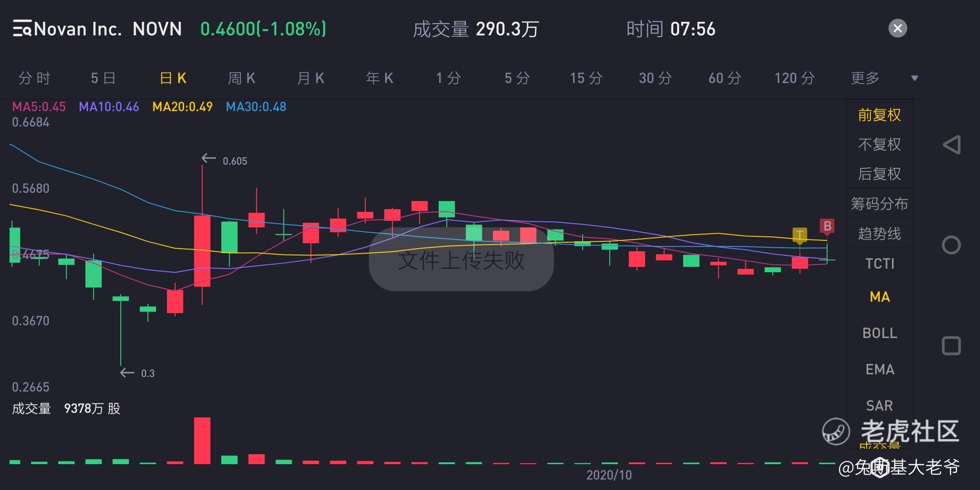Switch to 5日 five-day tab
The width and height of the screenshot is (980, 490).
(x=103, y=78)
